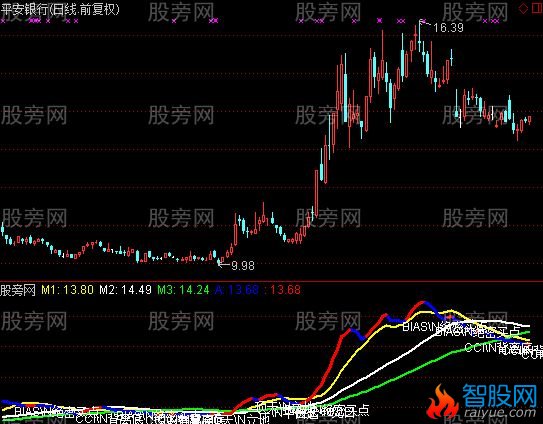Click the red square window icon at top-right
Screen dimensions: 543x424
click(x=536, y=9)
